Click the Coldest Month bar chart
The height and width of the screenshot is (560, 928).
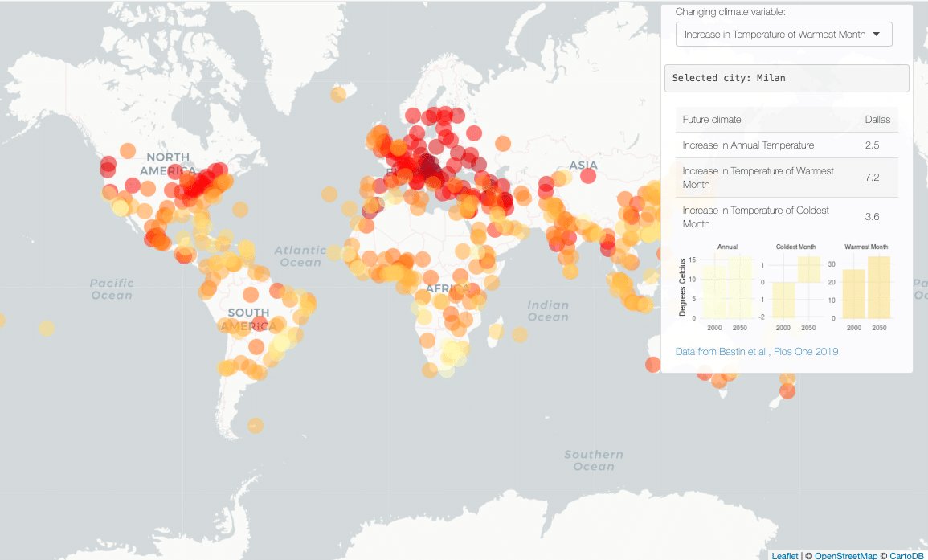[x=796, y=287]
